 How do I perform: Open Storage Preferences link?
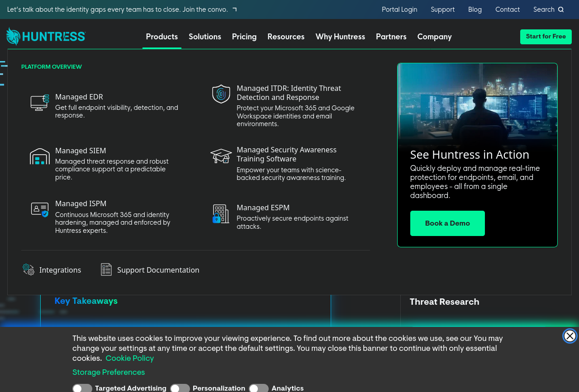109,373
